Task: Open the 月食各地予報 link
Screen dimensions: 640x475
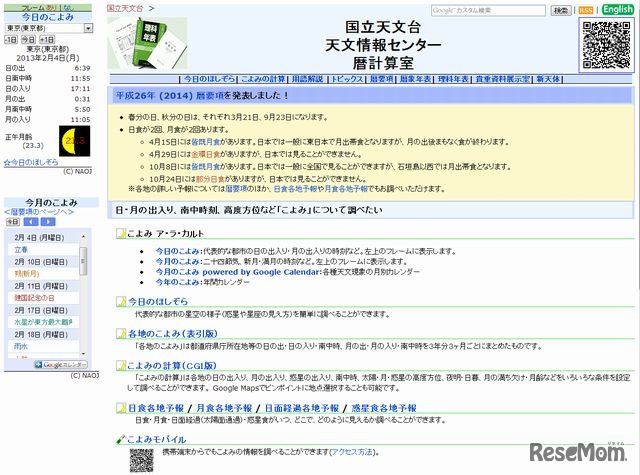Action: pyautogui.click(x=221, y=408)
